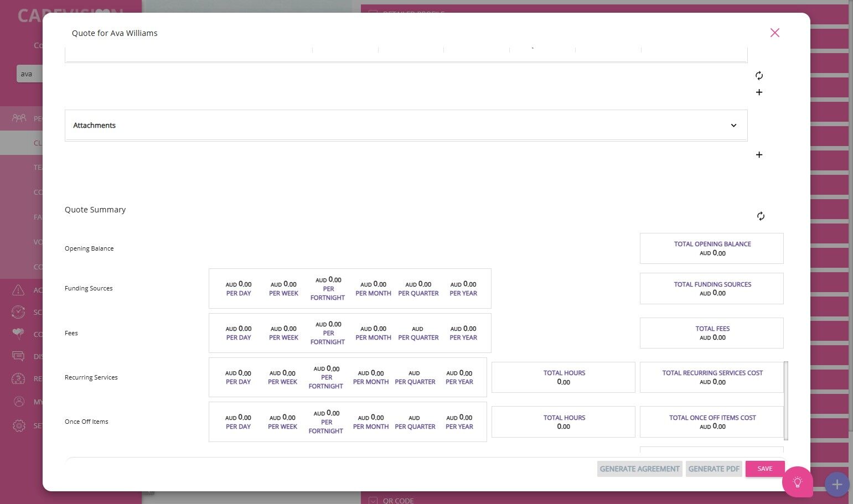Image resolution: width=853 pixels, height=504 pixels.
Task: Click Total Hours in Once Off Items row
Action: coord(563,422)
